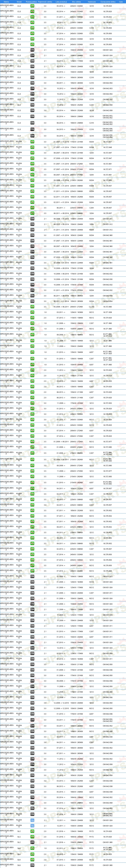
Task: Click the Pojemność silnika column header
Action: (45, 2)
